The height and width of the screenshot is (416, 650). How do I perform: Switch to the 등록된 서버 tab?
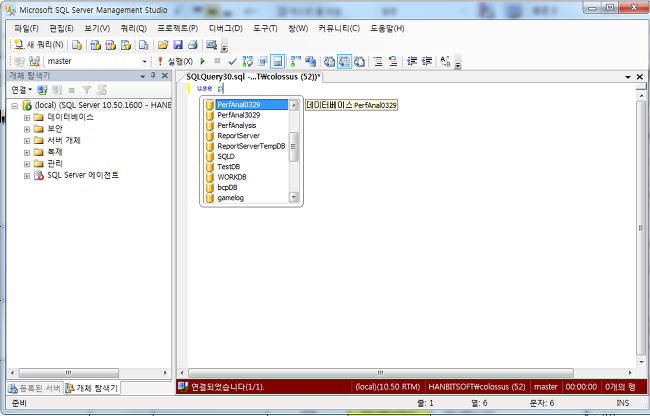point(35,388)
